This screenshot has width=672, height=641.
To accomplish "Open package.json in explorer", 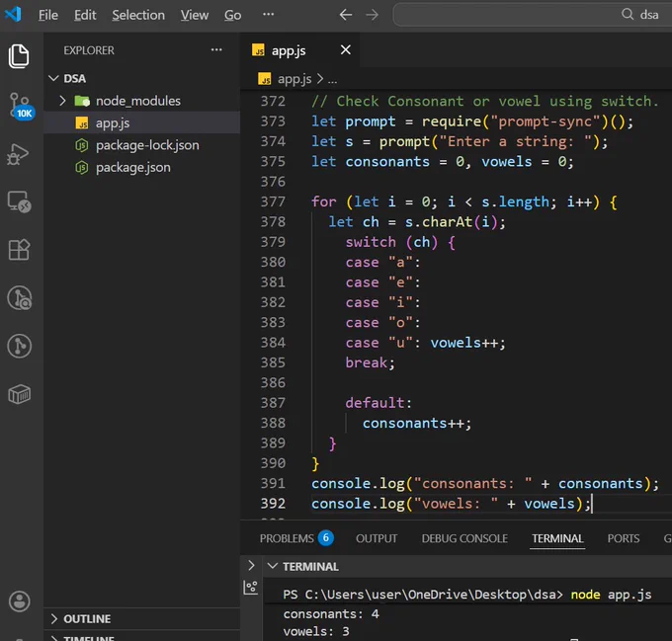I will (x=142, y=168).
